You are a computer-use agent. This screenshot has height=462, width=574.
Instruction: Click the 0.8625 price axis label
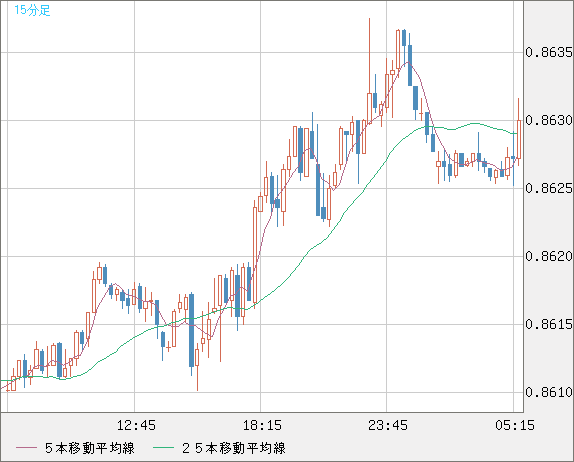click(549, 188)
